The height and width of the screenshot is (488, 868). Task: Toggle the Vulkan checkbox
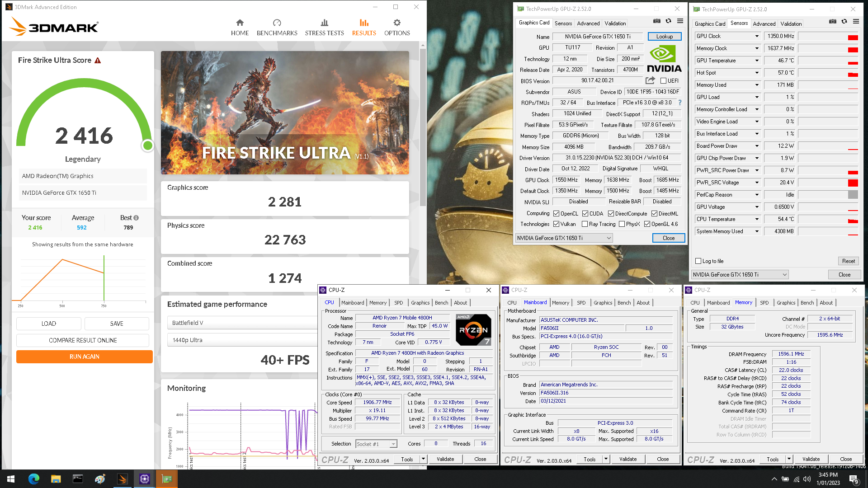557,224
